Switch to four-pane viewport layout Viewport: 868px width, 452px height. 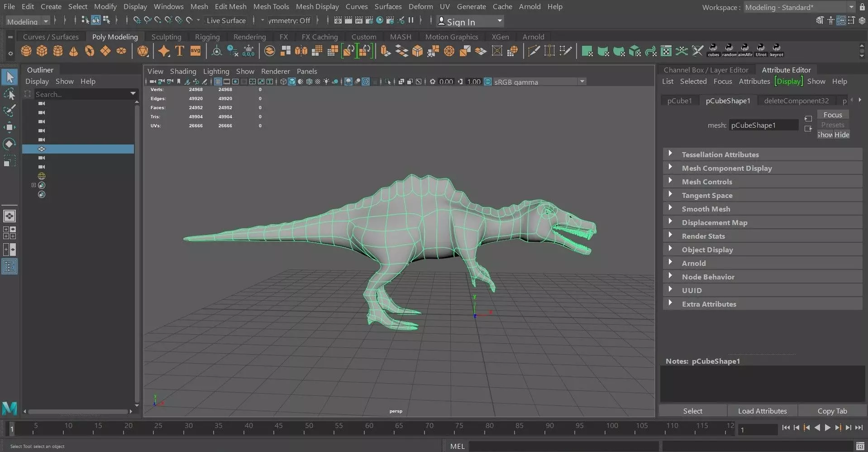coord(10,232)
